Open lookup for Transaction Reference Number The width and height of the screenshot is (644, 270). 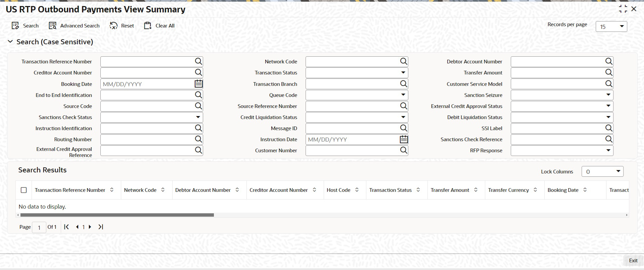(x=198, y=61)
